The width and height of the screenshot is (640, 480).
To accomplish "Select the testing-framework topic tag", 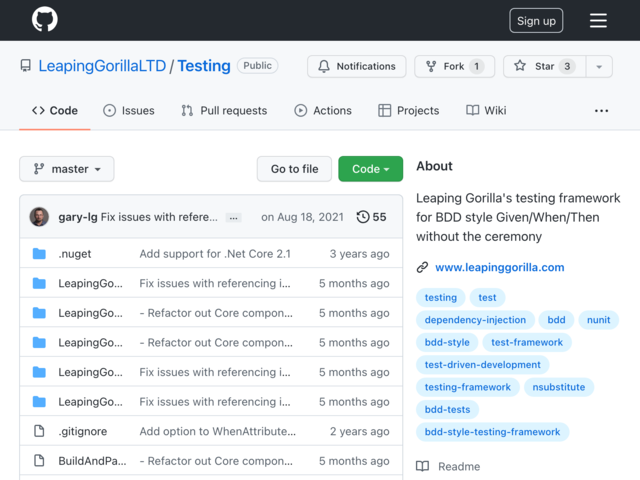I will (468, 387).
